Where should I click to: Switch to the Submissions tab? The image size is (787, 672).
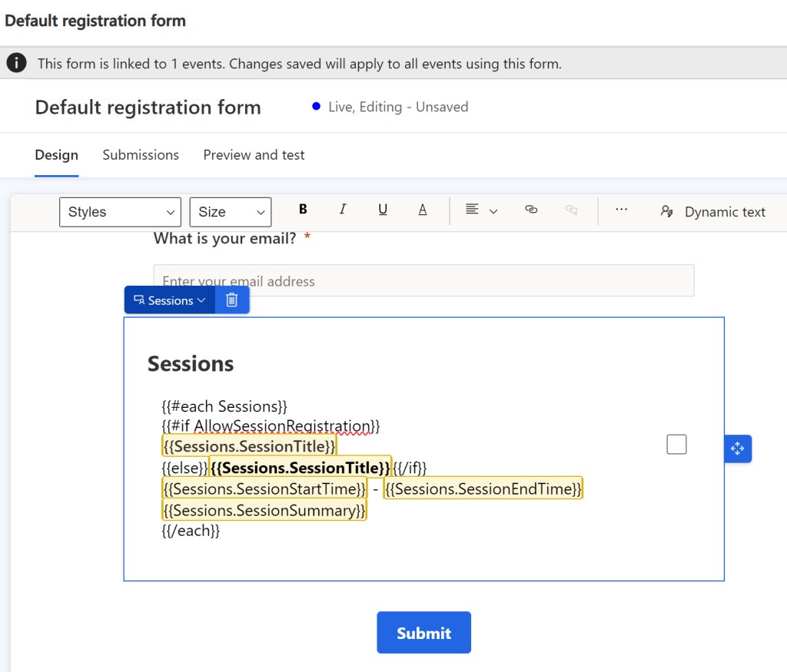coord(141,155)
